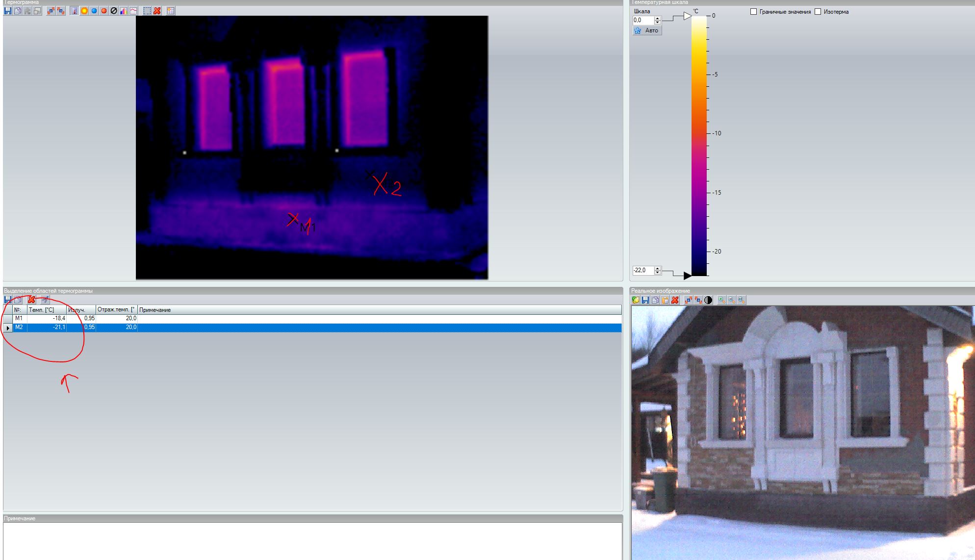Zoom in on the real image
This screenshot has height=560, width=975.
[721, 300]
